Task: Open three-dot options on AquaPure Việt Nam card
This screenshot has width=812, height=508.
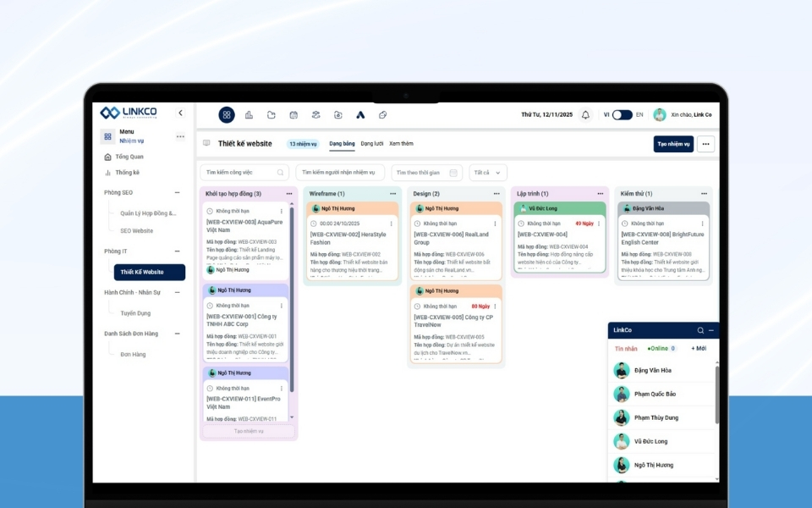Action: click(x=282, y=211)
